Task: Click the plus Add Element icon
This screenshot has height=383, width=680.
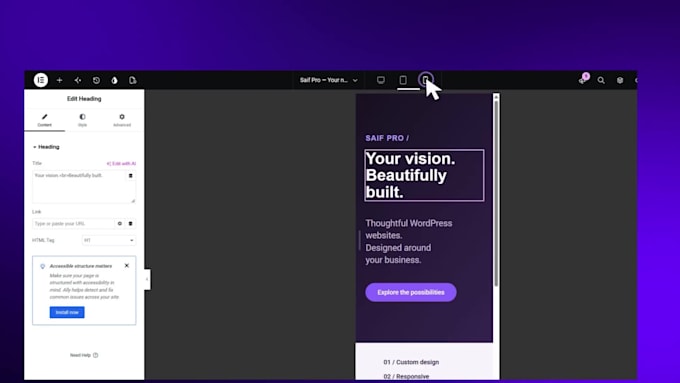Action: [59, 80]
